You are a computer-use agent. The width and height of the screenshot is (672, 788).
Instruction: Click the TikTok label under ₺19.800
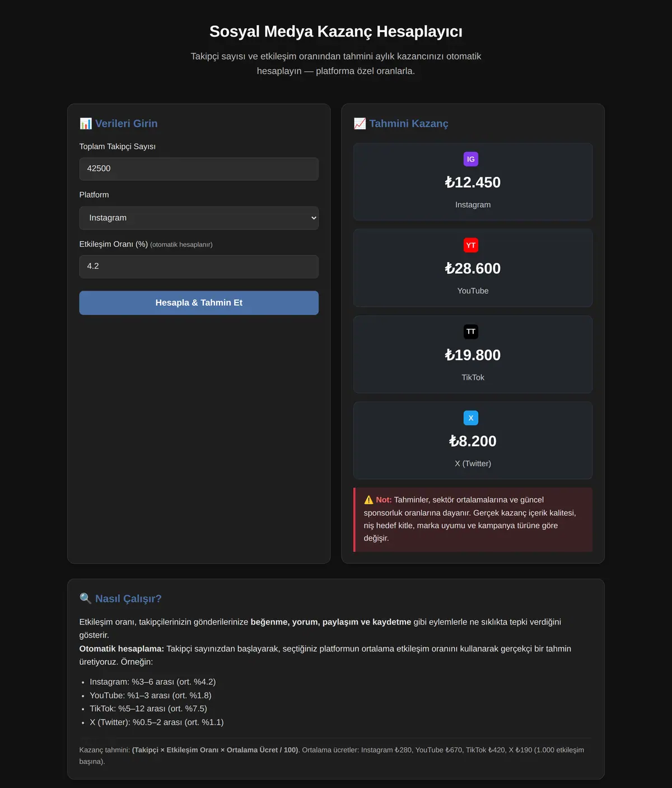pos(473,377)
